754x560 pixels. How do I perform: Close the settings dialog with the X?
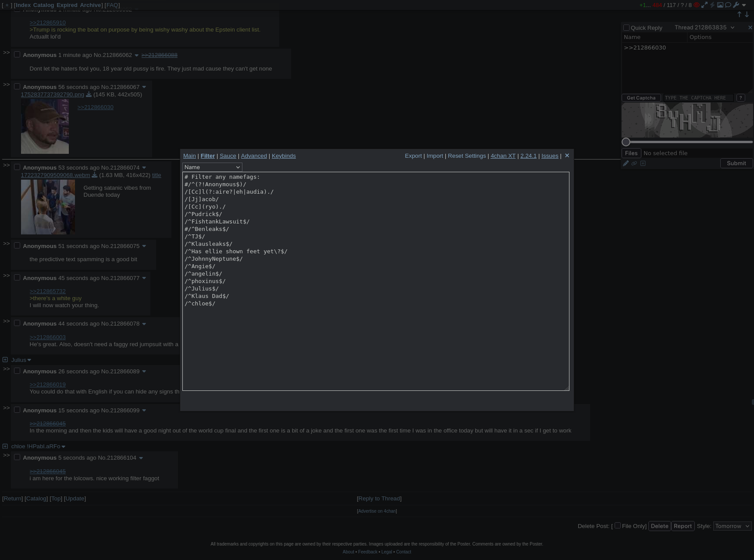567,156
